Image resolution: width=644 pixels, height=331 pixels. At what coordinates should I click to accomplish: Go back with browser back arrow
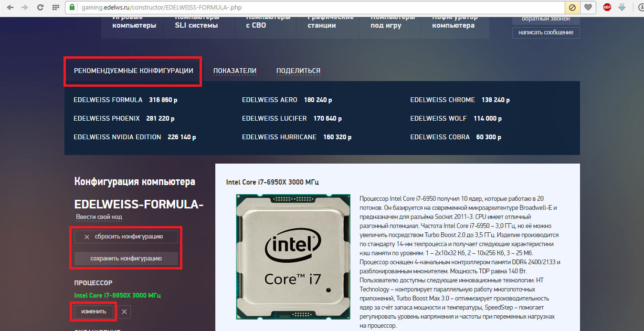(x=11, y=7)
